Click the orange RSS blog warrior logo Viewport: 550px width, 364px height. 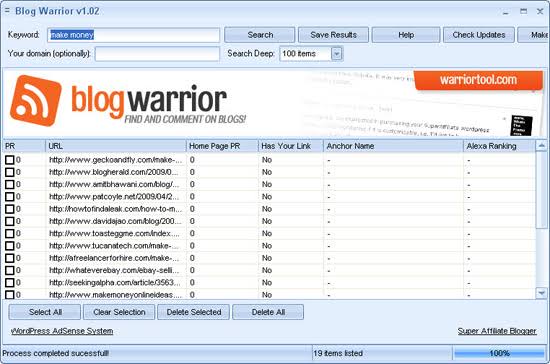coord(35,100)
